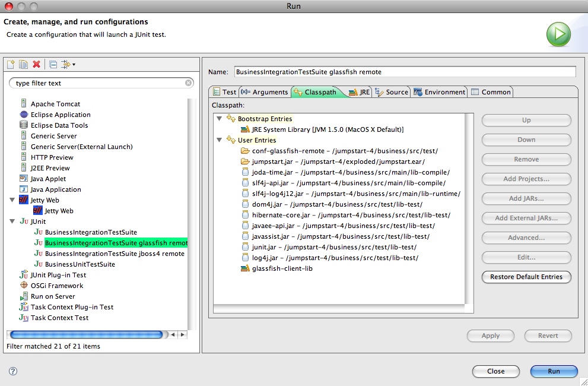The image size is (588, 386).
Task: Select the Eclipse Data Tools icon
Action: click(24, 125)
